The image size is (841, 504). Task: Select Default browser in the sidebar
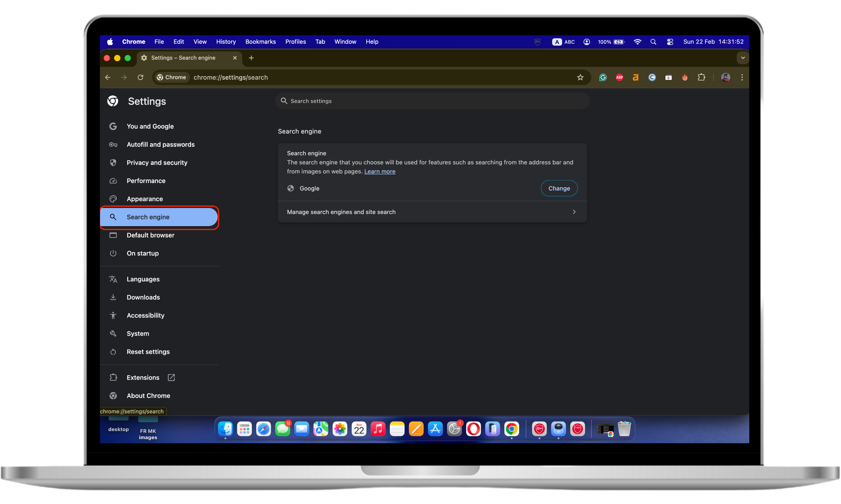(x=150, y=235)
